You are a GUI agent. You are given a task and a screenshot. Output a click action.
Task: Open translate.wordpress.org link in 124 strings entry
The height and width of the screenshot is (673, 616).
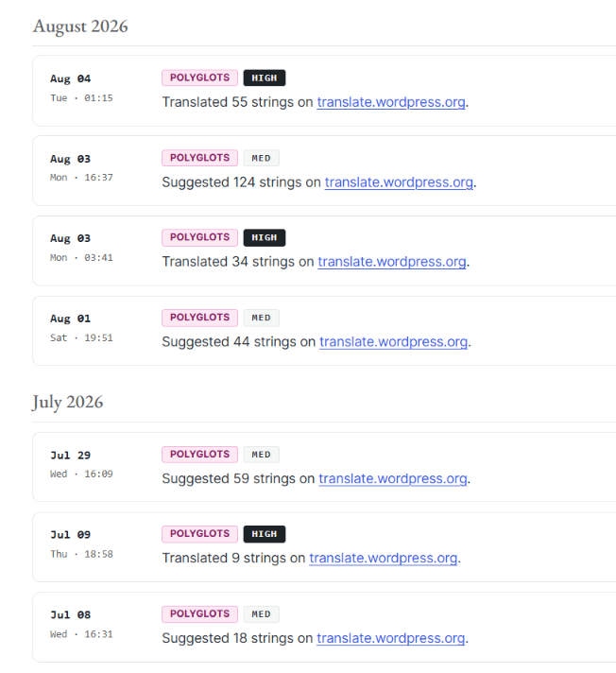click(399, 182)
